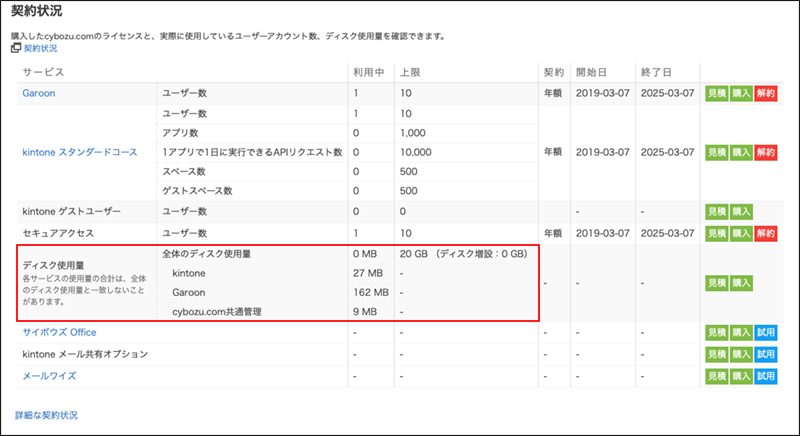Click 見積 in ディスク使用量 row
This screenshot has height=436, width=800.
pyautogui.click(x=716, y=283)
